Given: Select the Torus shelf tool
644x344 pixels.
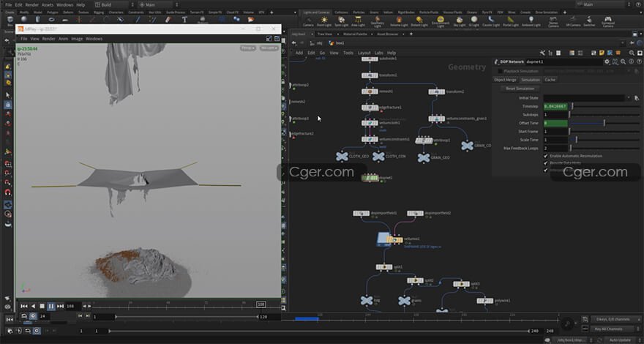Looking at the screenshot, I should click(x=52, y=20).
